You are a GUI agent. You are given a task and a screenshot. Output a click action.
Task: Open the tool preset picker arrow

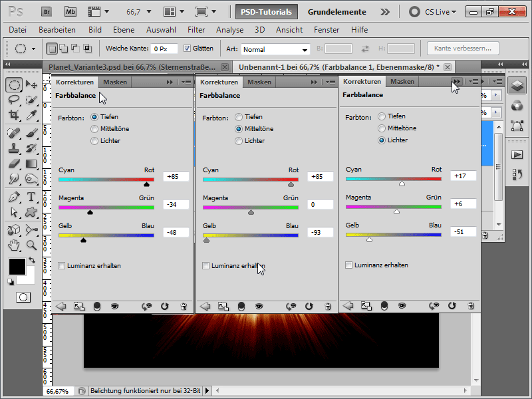point(33,49)
